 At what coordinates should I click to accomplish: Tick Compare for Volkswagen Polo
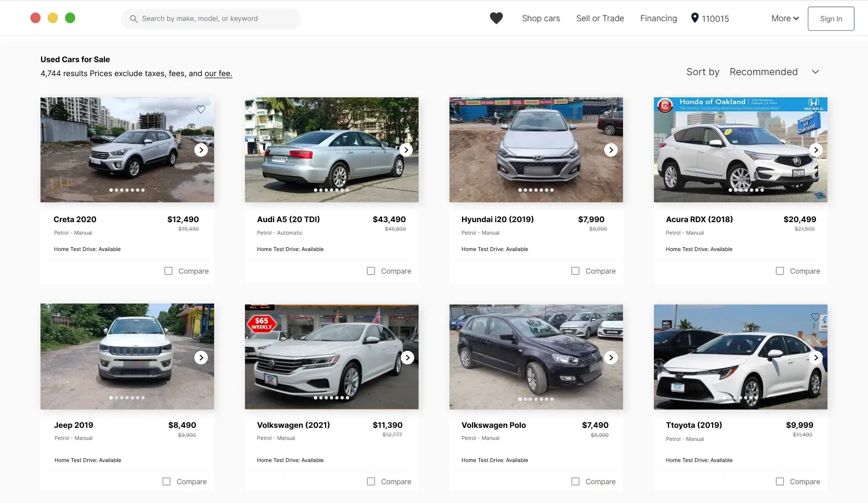point(575,481)
